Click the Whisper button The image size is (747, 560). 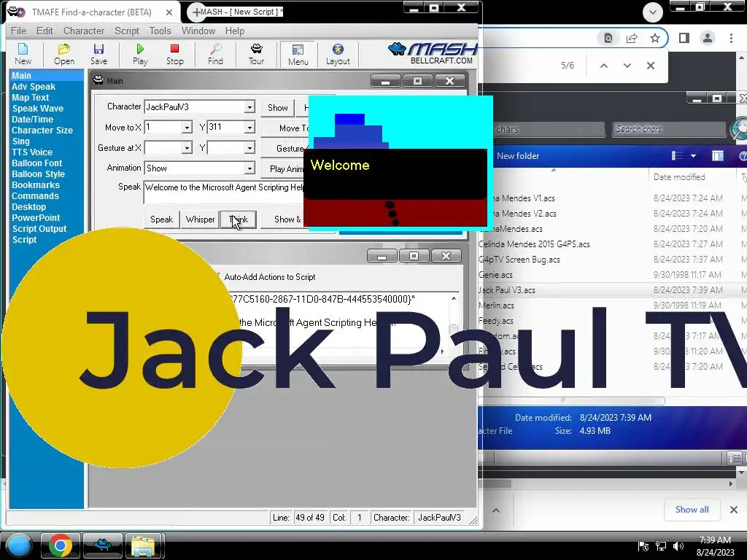(x=200, y=219)
